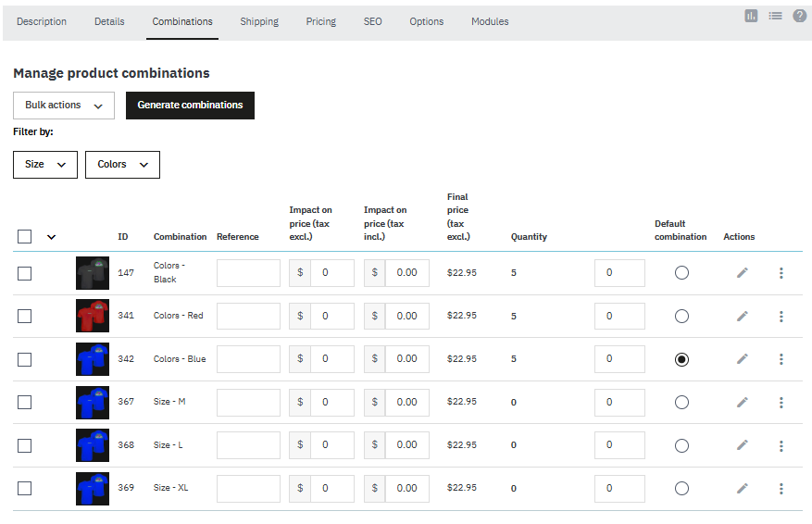Open the Pricing tab

pyautogui.click(x=321, y=21)
